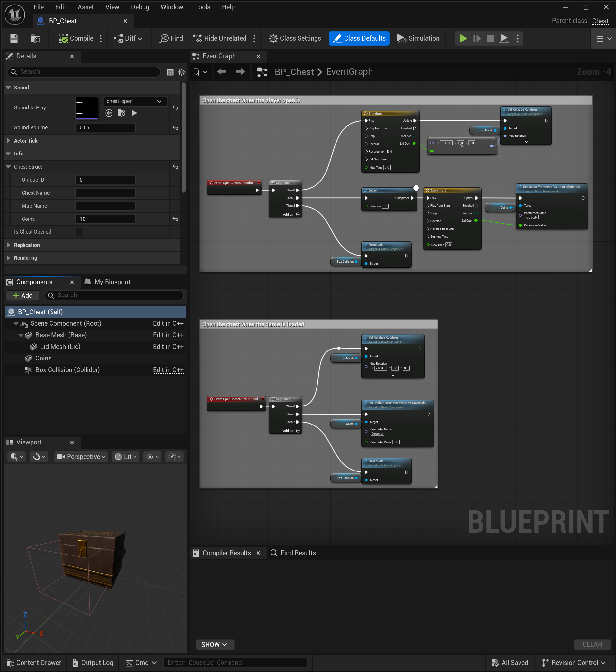Screen dimensions: 616x672
Task: Reset Sound to Play to default
Action: click(175, 107)
